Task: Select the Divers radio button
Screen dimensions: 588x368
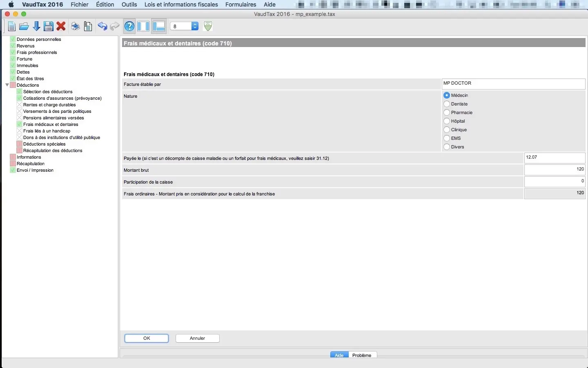Action: click(x=447, y=147)
